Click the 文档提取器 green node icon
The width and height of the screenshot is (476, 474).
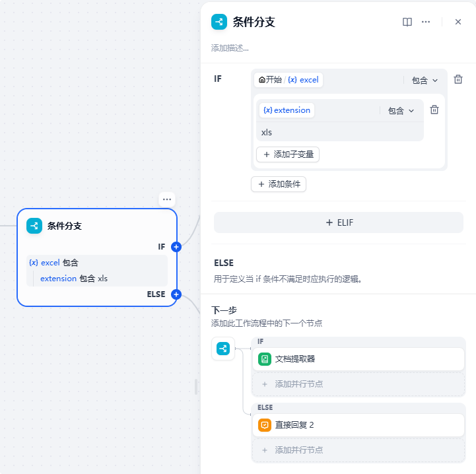pos(265,359)
